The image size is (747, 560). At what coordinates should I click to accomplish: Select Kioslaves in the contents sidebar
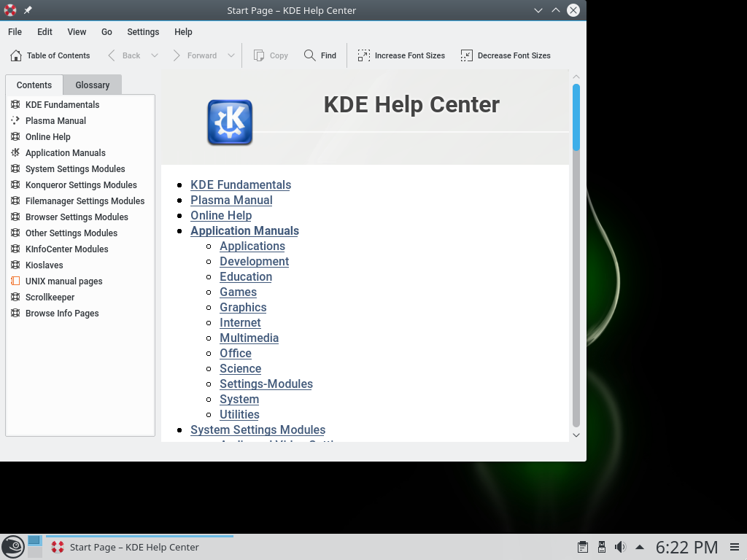(x=44, y=265)
